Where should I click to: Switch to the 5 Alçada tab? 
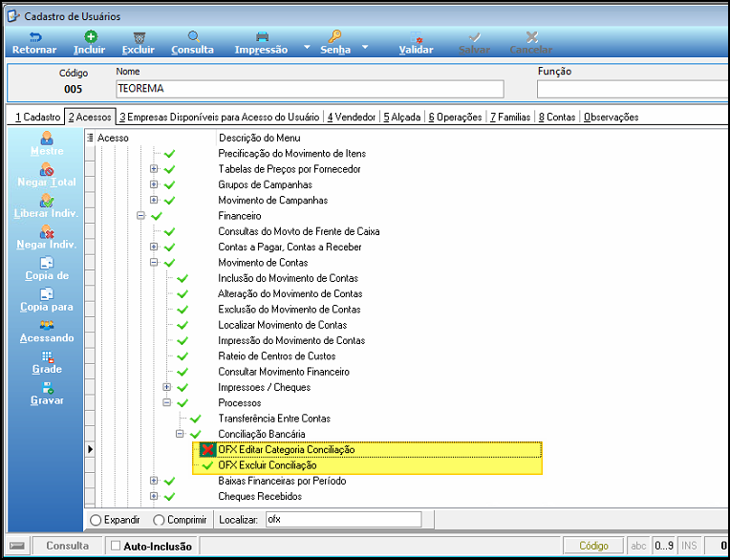pyautogui.click(x=402, y=118)
